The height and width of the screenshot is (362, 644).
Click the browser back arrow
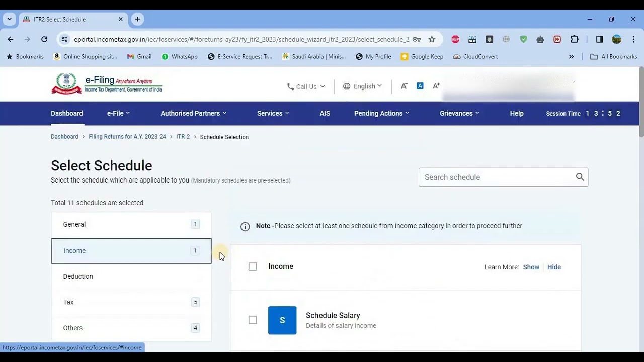click(x=11, y=39)
